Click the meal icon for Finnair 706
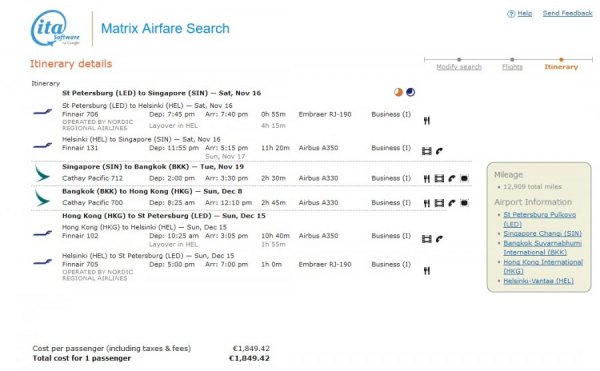This screenshot has height=371, width=600. point(427,121)
